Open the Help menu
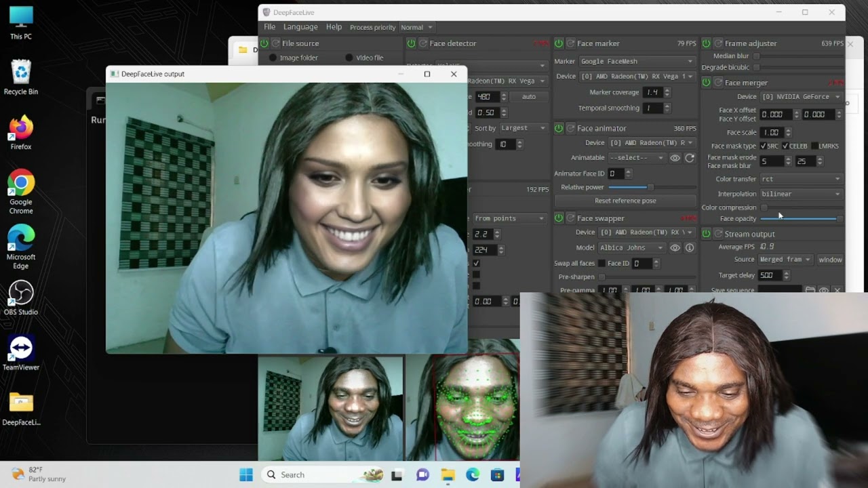The width and height of the screenshot is (868, 488). click(x=334, y=27)
